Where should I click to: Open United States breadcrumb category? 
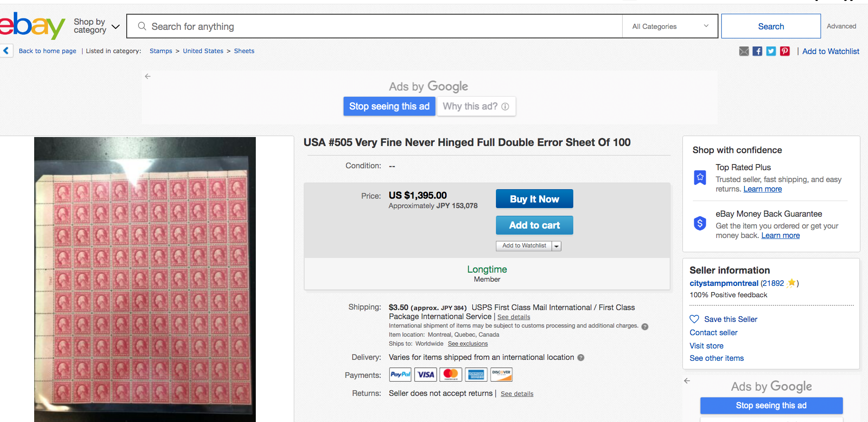coord(203,51)
